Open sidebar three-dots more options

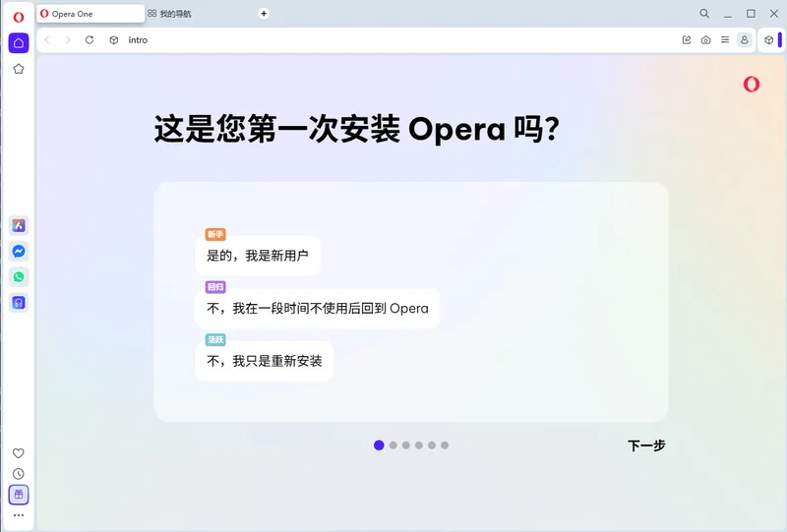point(19,515)
